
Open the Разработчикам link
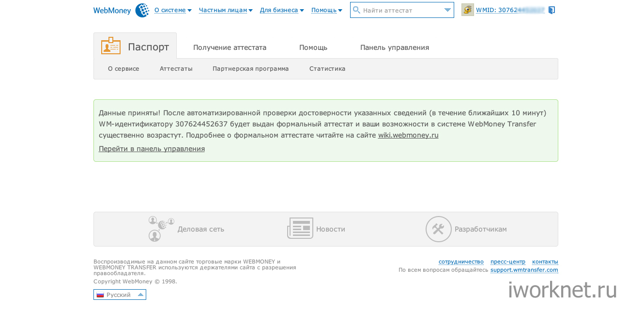[481, 229]
